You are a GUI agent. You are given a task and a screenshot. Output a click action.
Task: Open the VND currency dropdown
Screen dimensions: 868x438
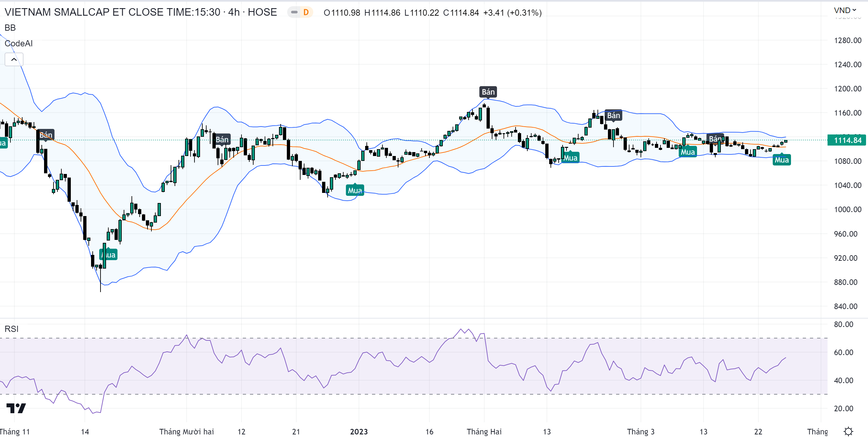coord(845,10)
